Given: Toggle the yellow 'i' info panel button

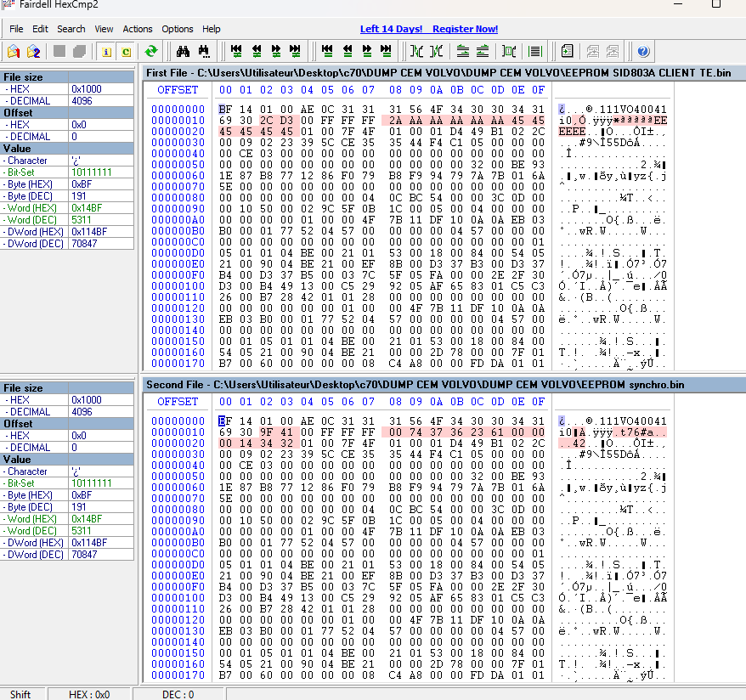Looking at the screenshot, I should 106,51.
